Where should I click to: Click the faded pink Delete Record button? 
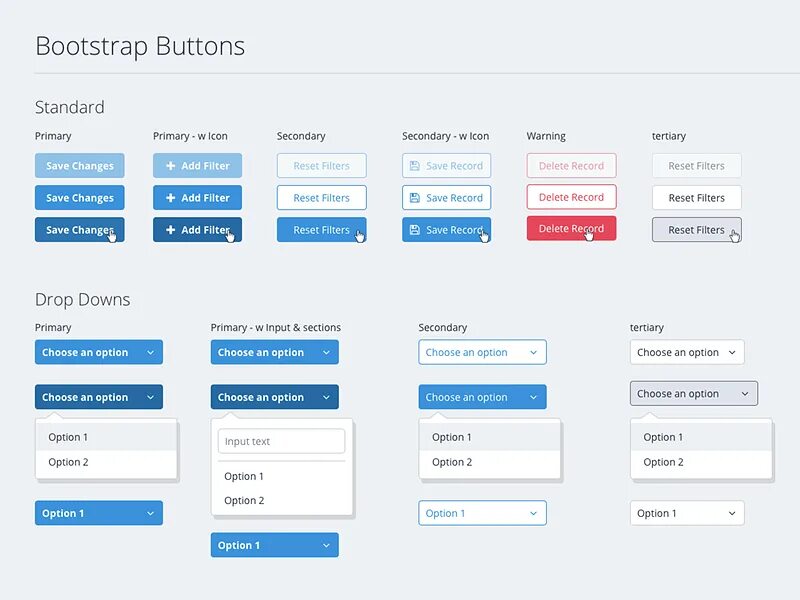click(x=571, y=166)
